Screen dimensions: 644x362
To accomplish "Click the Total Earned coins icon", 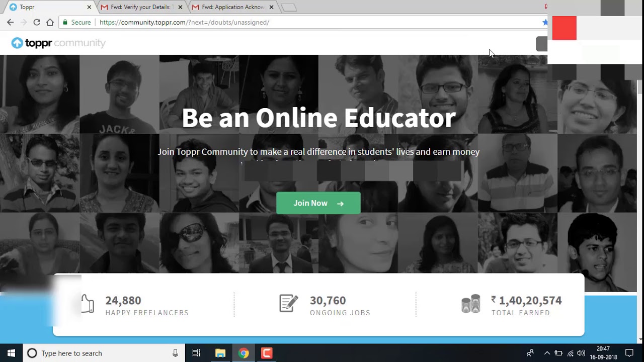I will pos(471,304).
